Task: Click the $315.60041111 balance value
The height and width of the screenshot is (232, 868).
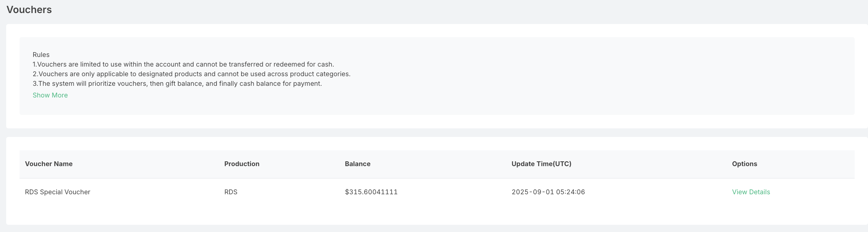Action: (371, 192)
